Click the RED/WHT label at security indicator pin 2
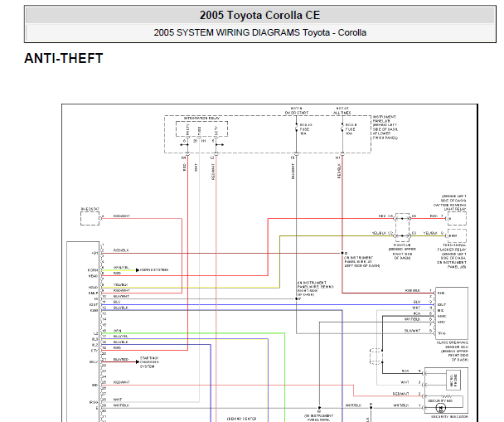 [401, 394]
